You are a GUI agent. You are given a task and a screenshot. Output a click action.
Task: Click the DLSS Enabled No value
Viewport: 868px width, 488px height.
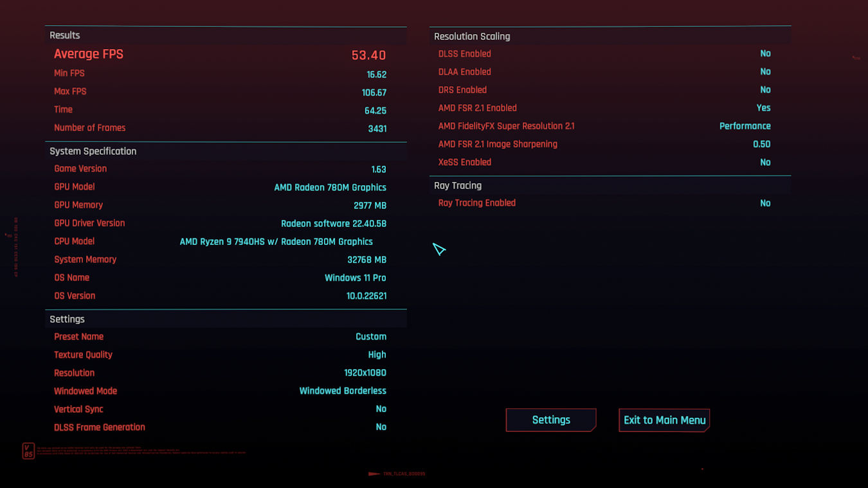coord(765,54)
